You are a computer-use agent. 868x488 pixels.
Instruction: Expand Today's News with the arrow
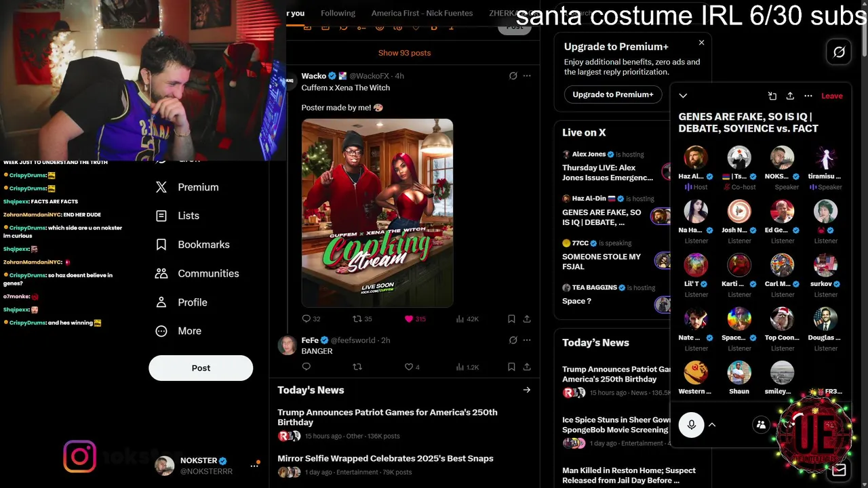[x=526, y=390]
